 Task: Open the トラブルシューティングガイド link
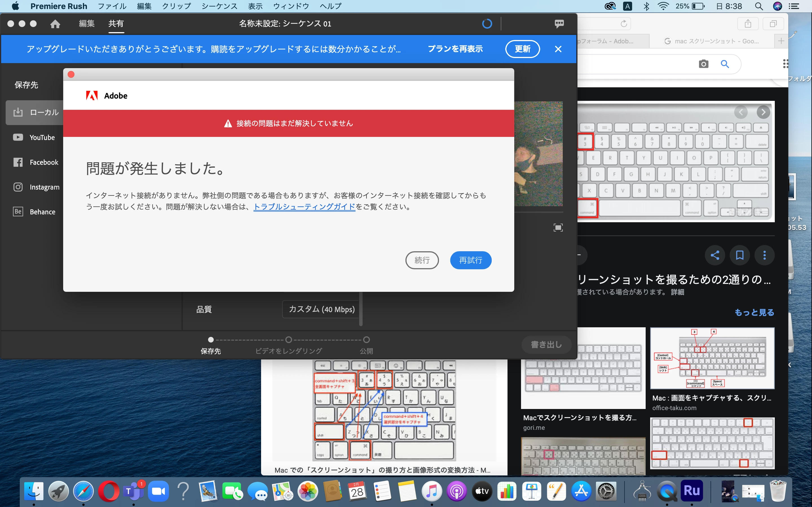[304, 207]
